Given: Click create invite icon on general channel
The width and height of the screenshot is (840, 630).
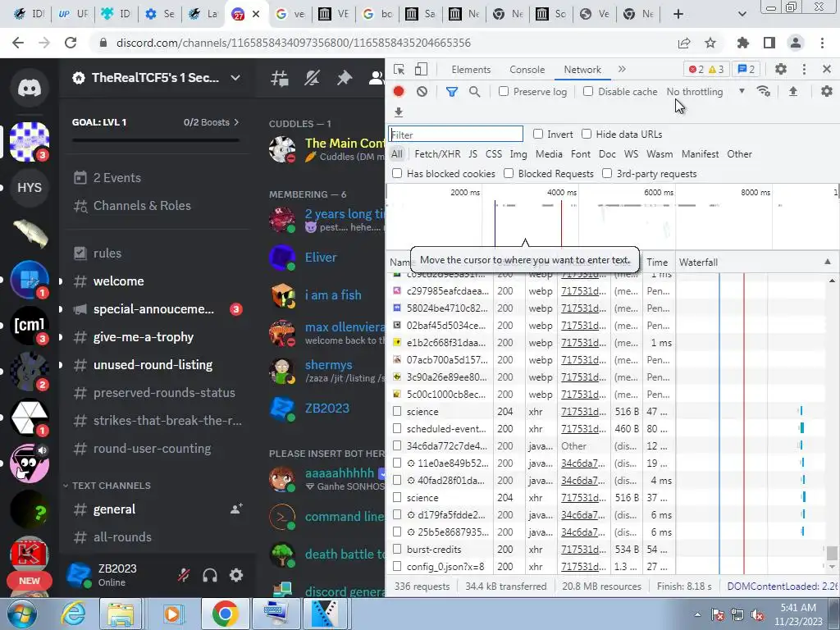Looking at the screenshot, I should [236, 509].
